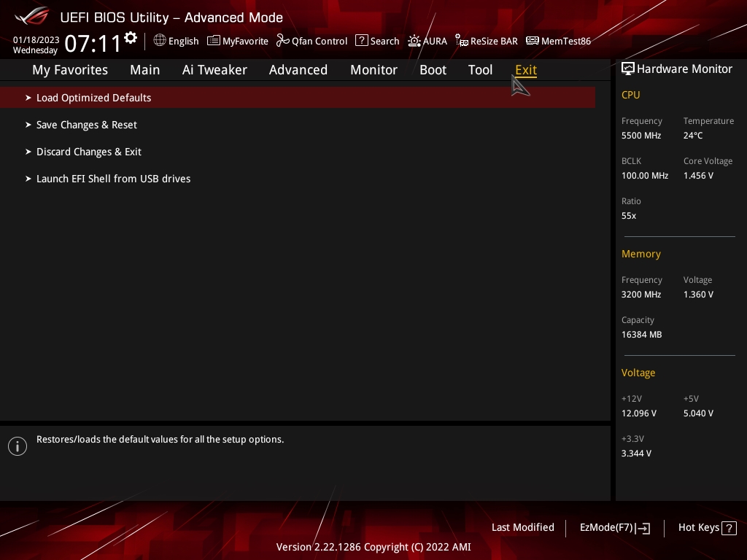Click the +3.3V reading 3.344 V
This screenshot has height=560, width=747.
(x=636, y=454)
